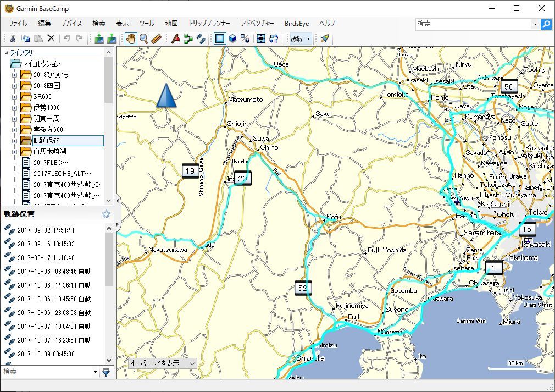The width and height of the screenshot is (555, 392).
Task: Click the Paste clipboard icon
Action: pyautogui.click(x=38, y=38)
